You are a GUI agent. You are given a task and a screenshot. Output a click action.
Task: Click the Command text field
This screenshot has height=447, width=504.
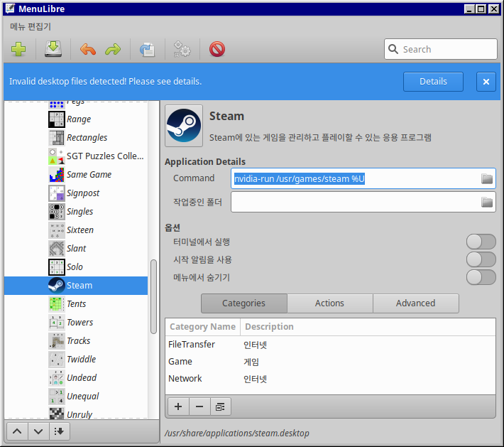363,178
